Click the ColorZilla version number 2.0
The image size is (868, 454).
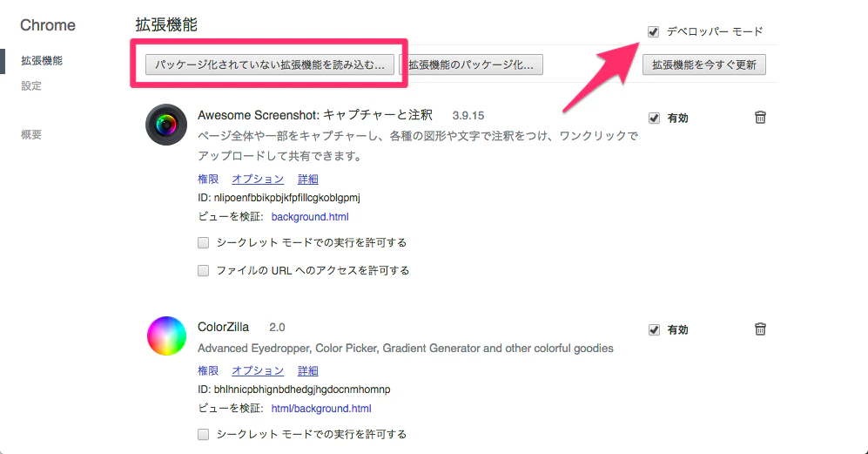coord(277,328)
